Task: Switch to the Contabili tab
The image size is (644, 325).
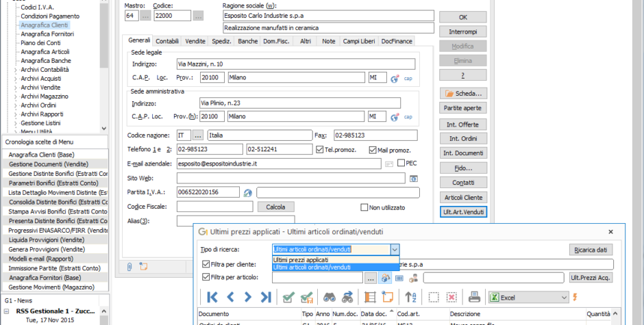Action: click(167, 41)
